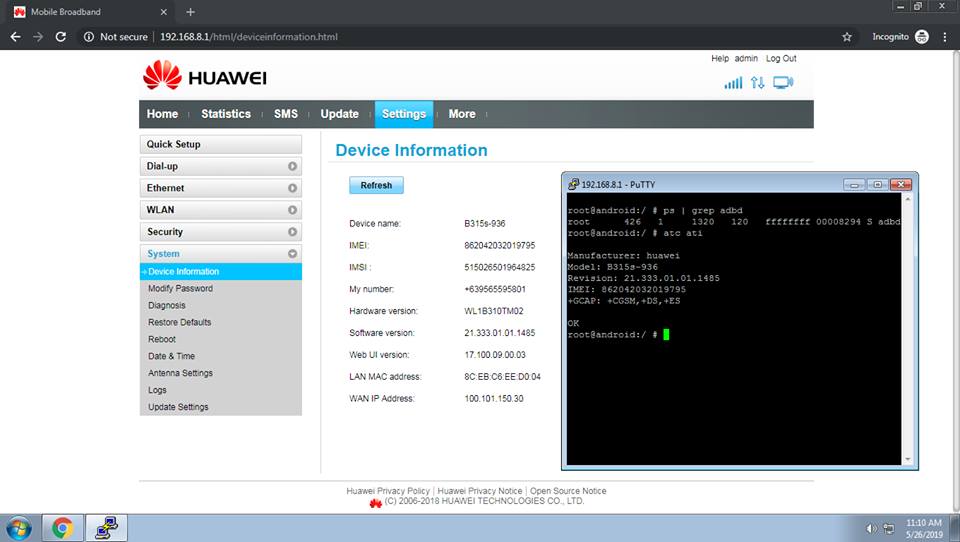Click the PuTTY terminal green cursor
960x542 pixels.
[x=666, y=334]
